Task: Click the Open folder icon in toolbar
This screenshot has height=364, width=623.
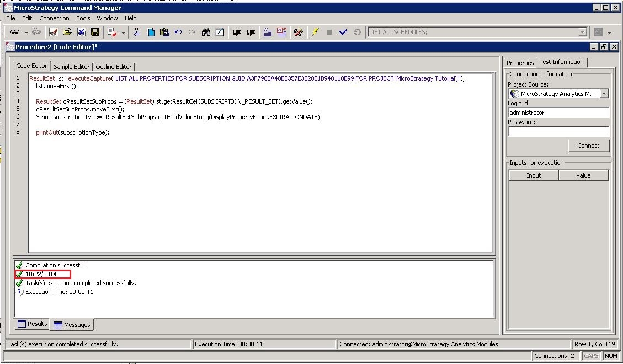Action: tap(67, 33)
